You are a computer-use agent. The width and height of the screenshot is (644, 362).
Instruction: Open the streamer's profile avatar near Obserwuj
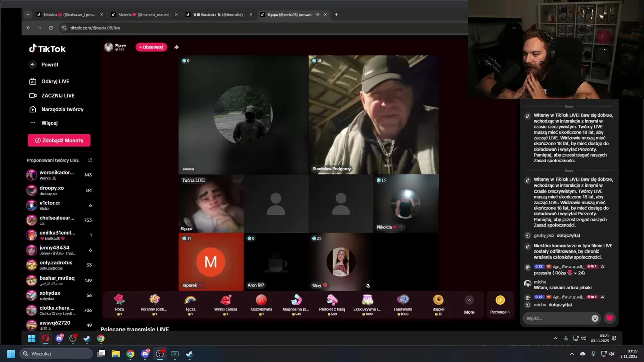click(x=108, y=47)
